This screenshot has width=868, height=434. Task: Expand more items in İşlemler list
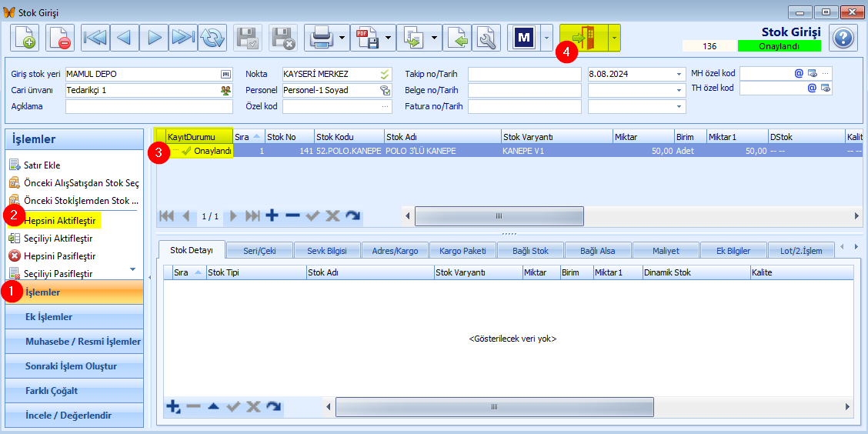pos(133,269)
